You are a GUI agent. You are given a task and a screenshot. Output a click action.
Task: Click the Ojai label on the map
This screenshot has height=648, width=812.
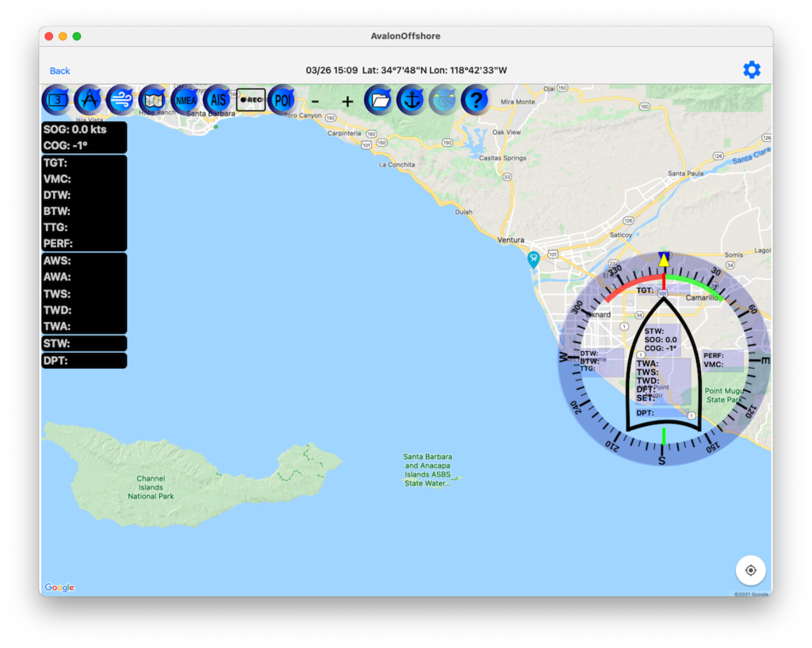(549, 89)
